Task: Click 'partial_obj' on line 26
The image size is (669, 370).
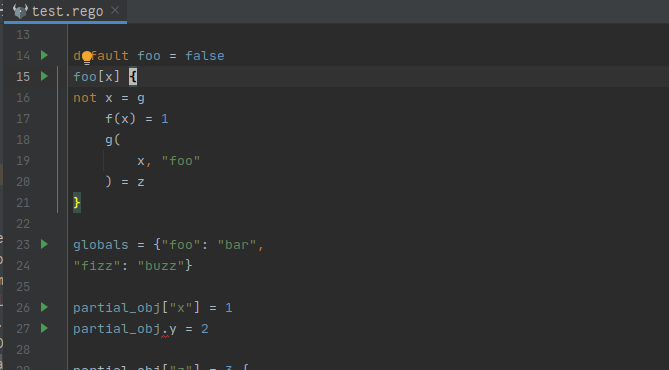Action: 116,308
